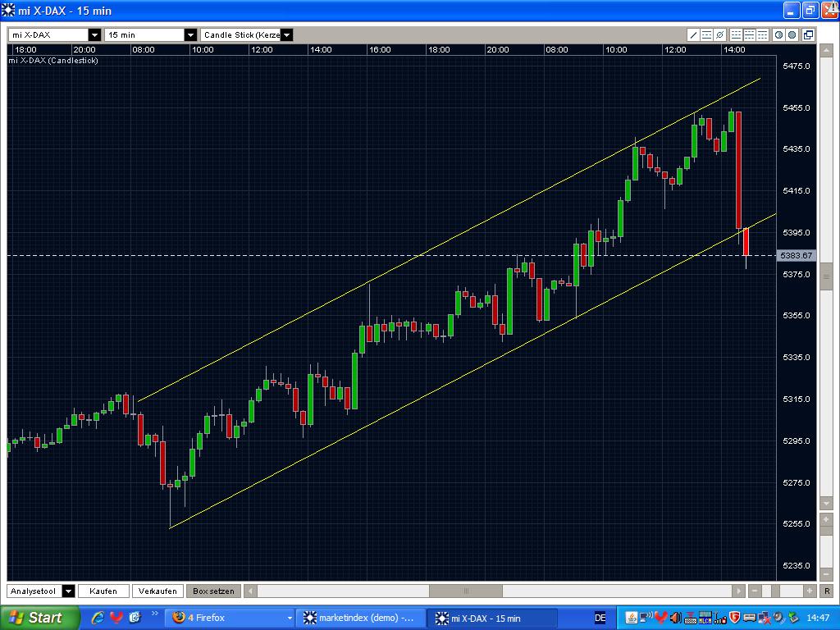This screenshot has height=630, width=840.
Task: Choose the middle solid line style icon
Action: pyautogui.click(x=750, y=34)
